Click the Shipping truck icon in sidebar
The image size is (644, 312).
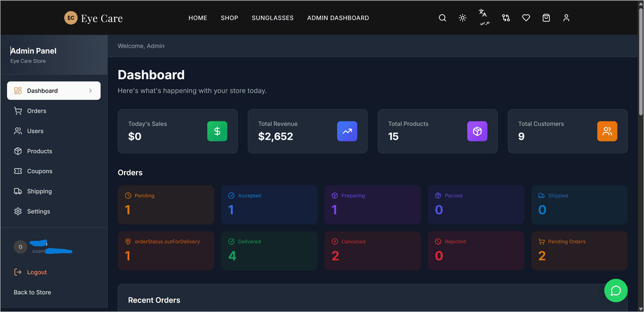(x=18, y=191)
